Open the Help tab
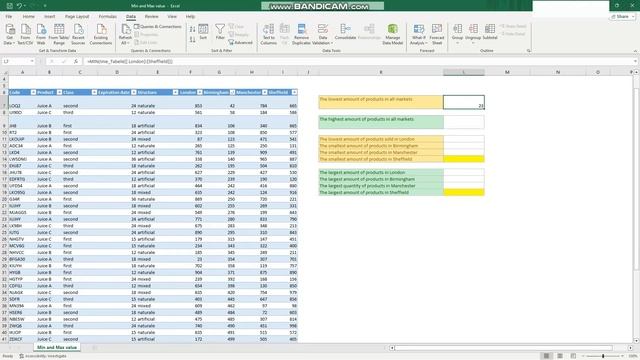This screenshot has height=360, width=640. coord(190,17)
